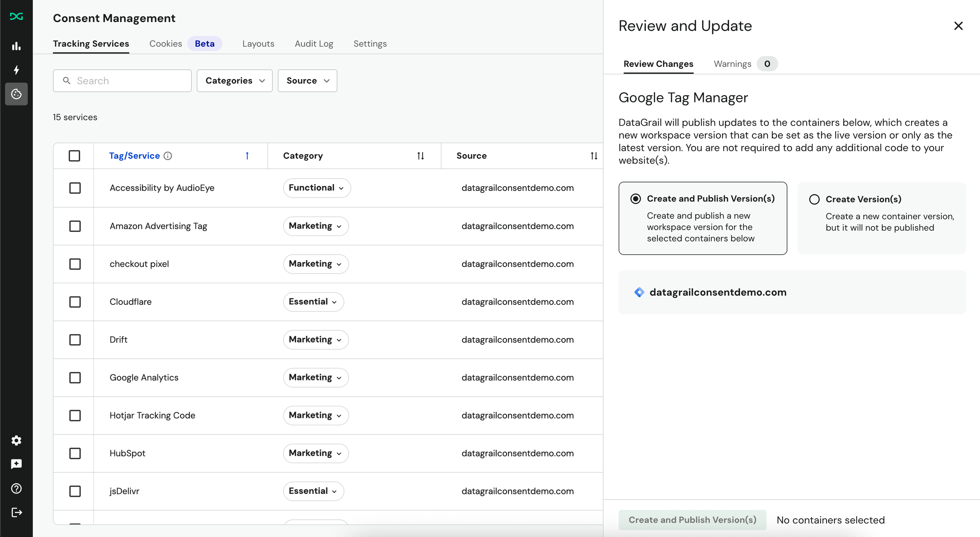This screenshot has width=980, height=537.
Task: Change checkout pixel category dropdown
Action: click(316, 264)
